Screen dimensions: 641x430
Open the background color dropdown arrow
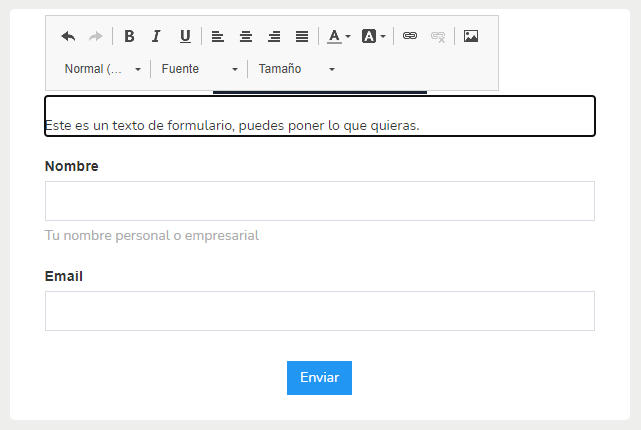point(383,36)
